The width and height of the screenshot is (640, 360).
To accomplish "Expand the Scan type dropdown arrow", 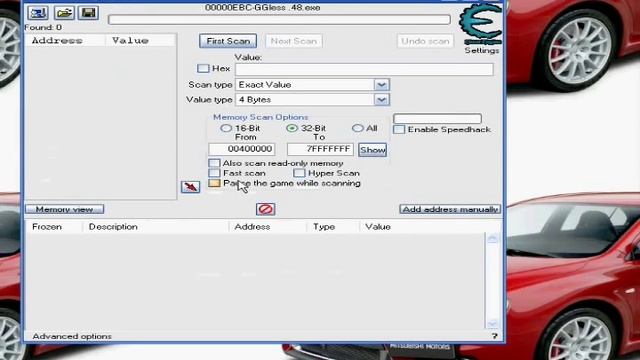I will (381, 84).
